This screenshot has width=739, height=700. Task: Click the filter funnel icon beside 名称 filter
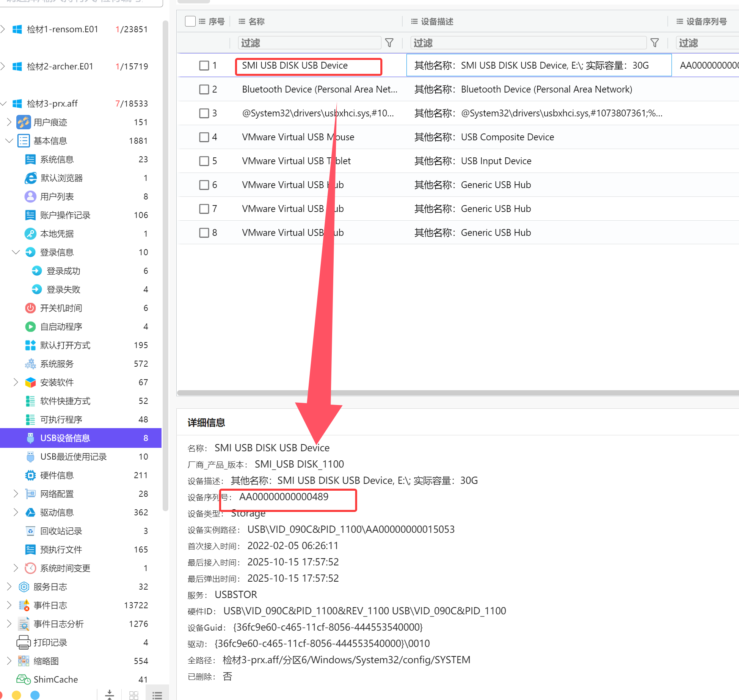389,43
